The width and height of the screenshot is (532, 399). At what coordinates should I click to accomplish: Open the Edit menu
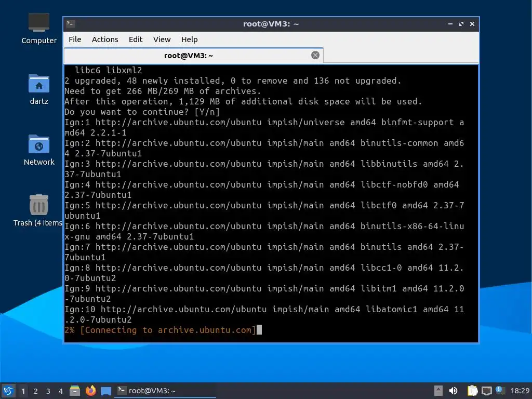(136, 39)
